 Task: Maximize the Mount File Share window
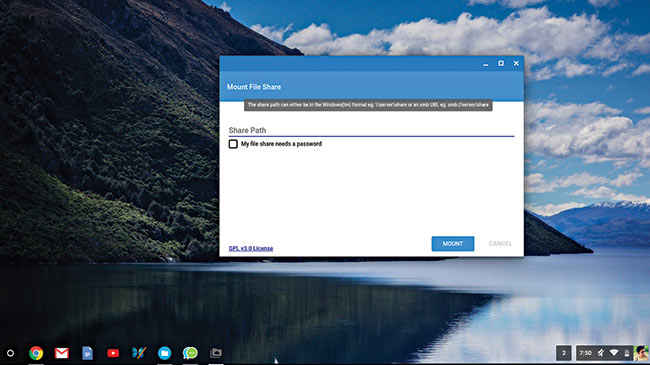[501, 63]
